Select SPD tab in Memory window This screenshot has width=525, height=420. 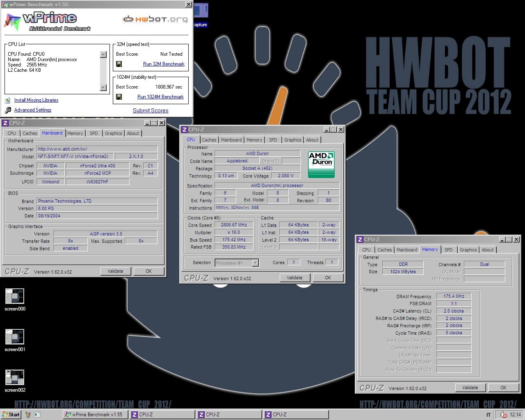click(x=449, y=250)
